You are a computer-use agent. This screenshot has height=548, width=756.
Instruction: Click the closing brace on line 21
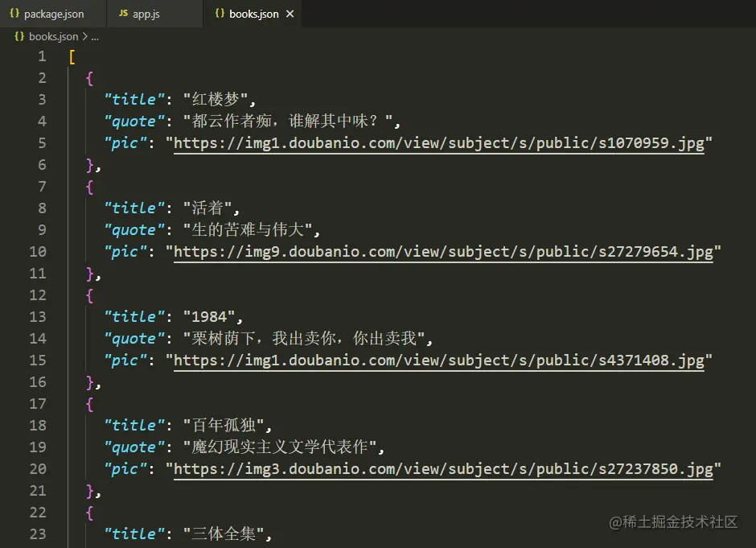(x=90, y=491)
